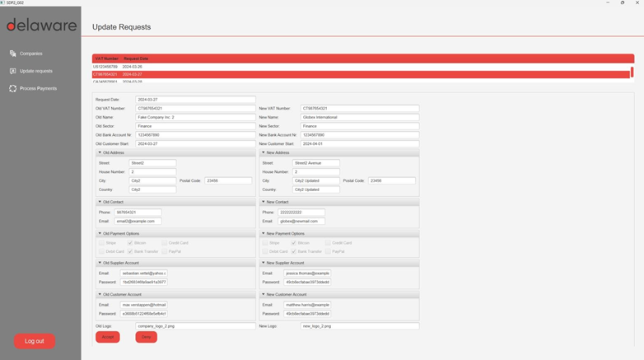Viewport: 644px width, 360px height.
Task: Click the New Customer Start field
Action: click(x=360, y=144)
